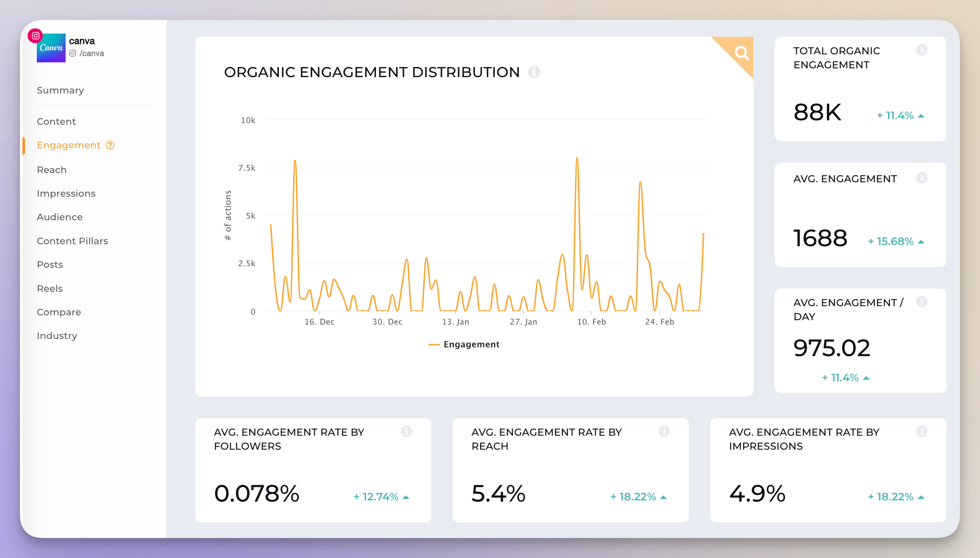The image size is (980, 558).
Task: Click the 27. Jan x-axis label
Action: click(523, 322)
